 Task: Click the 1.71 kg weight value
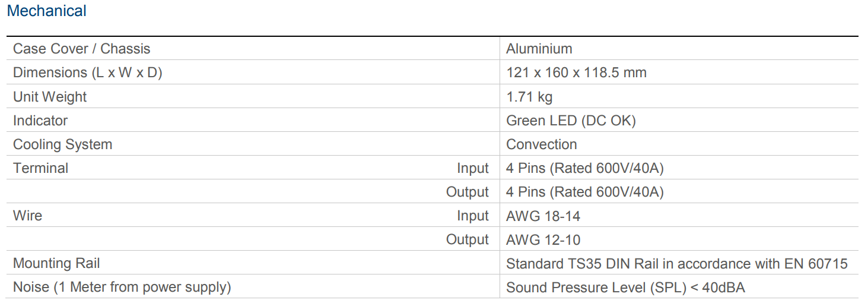click(529, 97)
